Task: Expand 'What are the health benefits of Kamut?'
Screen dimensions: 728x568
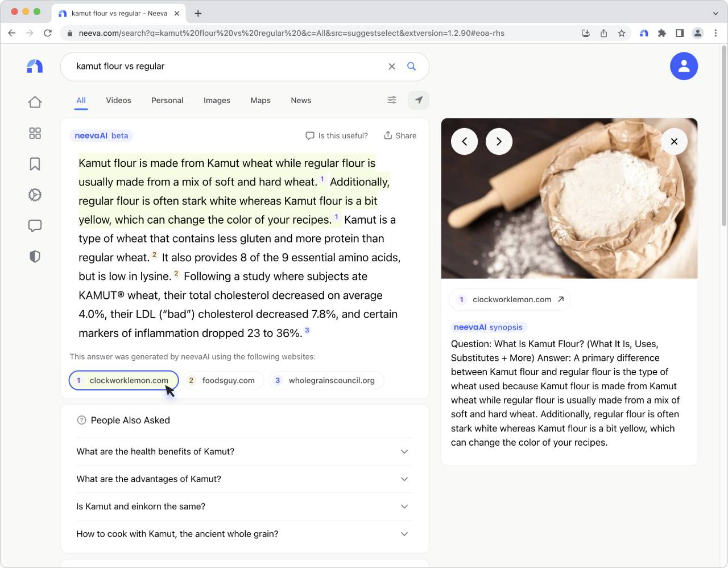Action: [x=245, y=451]
